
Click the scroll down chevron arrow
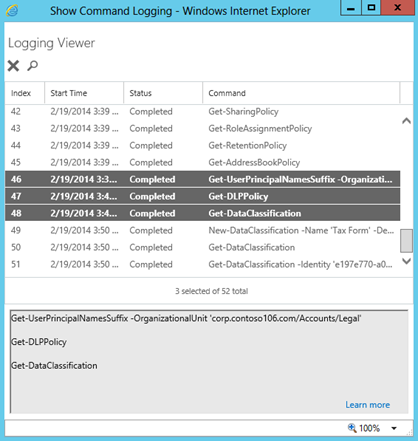point(406,261)
